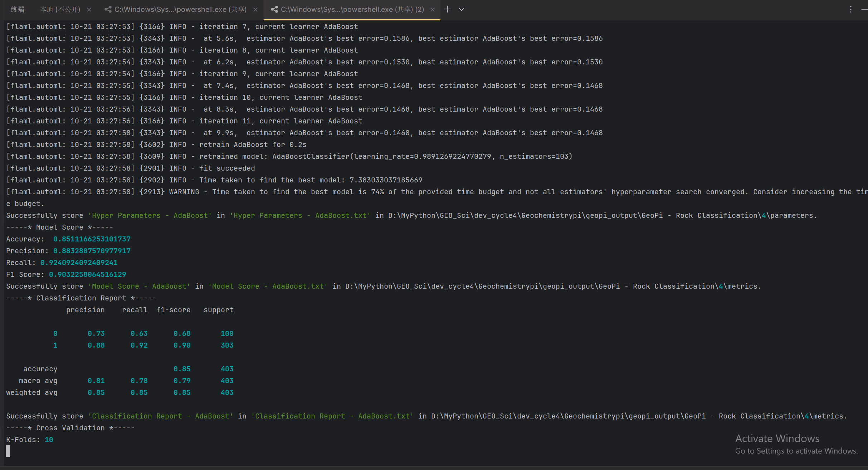Click the F1 Score value 0.9032258064516129
The width and height of the screenshot is (868, 470).
pos(88,274)
